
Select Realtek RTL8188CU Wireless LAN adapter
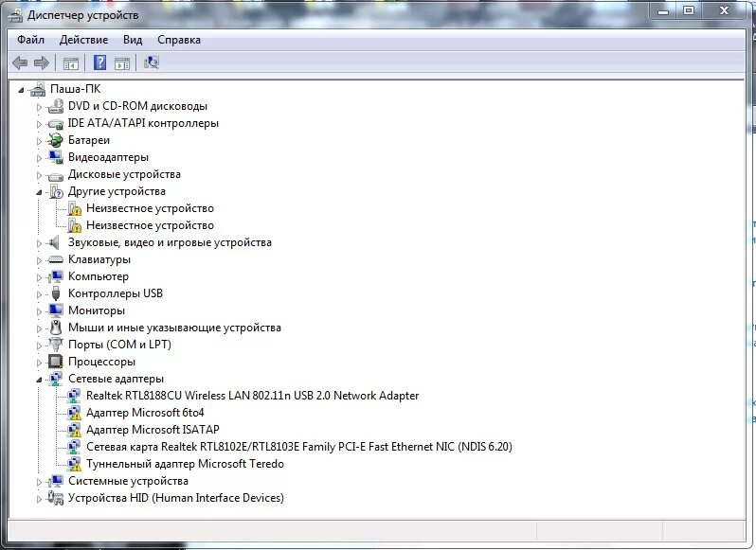pyautogui.click(x=252, y=396)
